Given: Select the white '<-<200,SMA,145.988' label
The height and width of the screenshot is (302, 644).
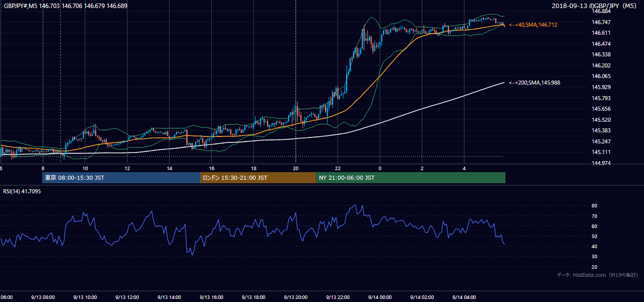Looking at the screenshot, I should click(x=535, y=83).
